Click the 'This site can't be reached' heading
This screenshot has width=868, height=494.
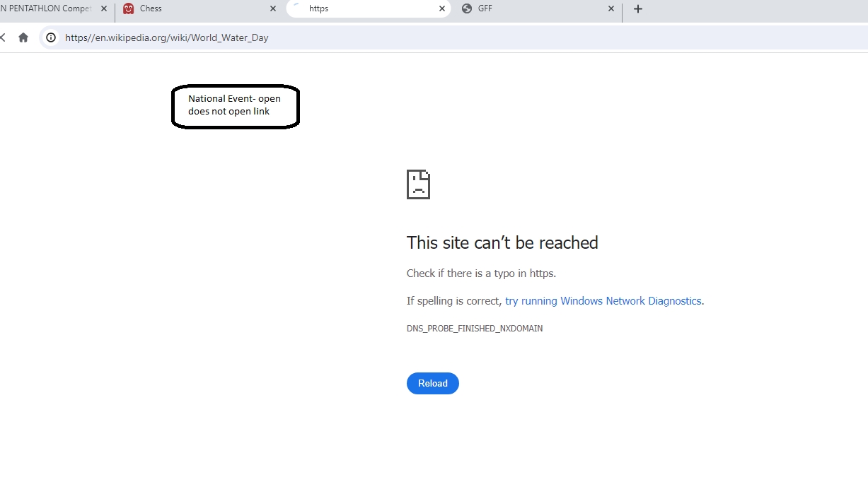pyautogui.click(x=502, y=243)
